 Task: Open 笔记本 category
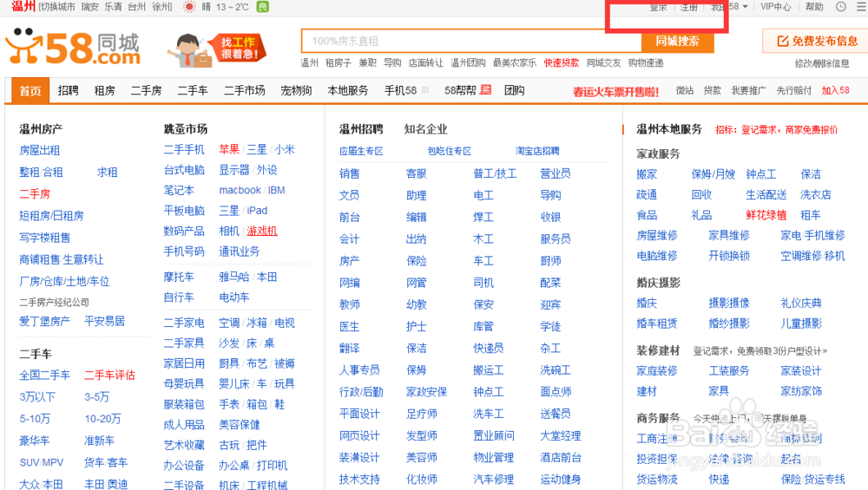click(x=179, y=190)
